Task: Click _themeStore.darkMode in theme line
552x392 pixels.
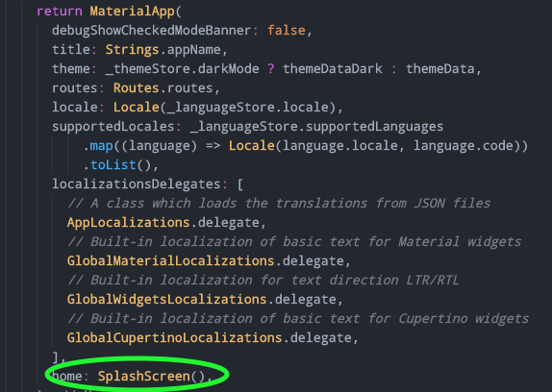Action: point(183,69)
